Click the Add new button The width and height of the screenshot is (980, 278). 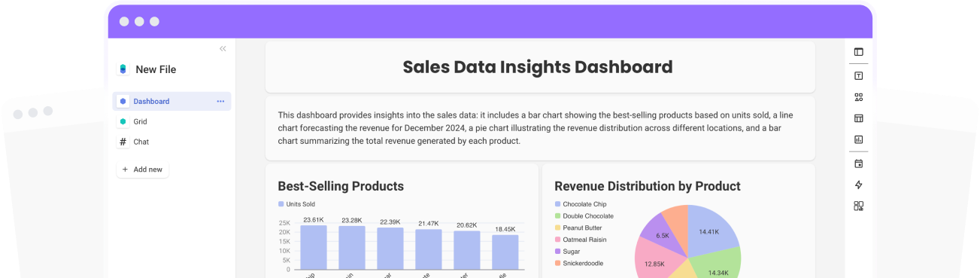[x=142, y=170]
